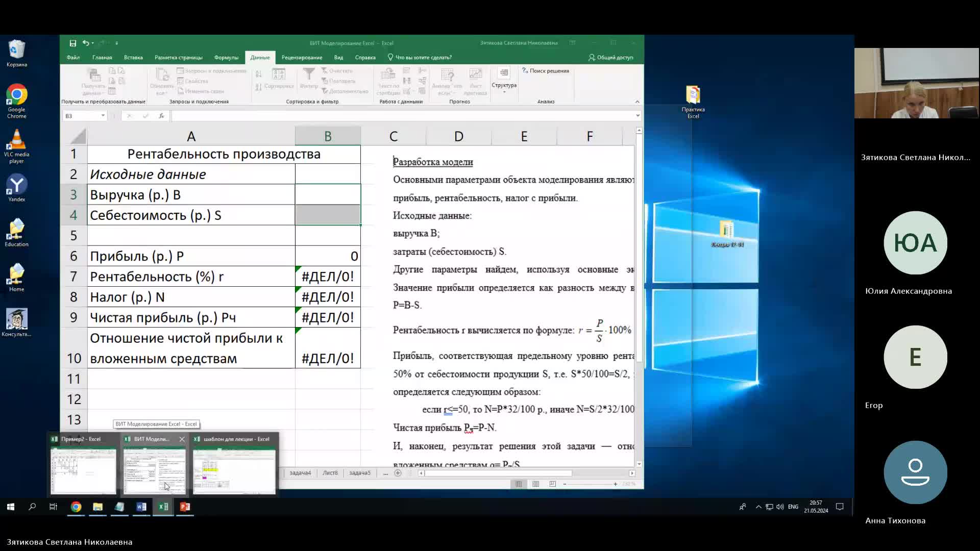Viewport: 980px width, 551px height.
Task: Click the Дополнительно filter button
Action: point(345,91)
